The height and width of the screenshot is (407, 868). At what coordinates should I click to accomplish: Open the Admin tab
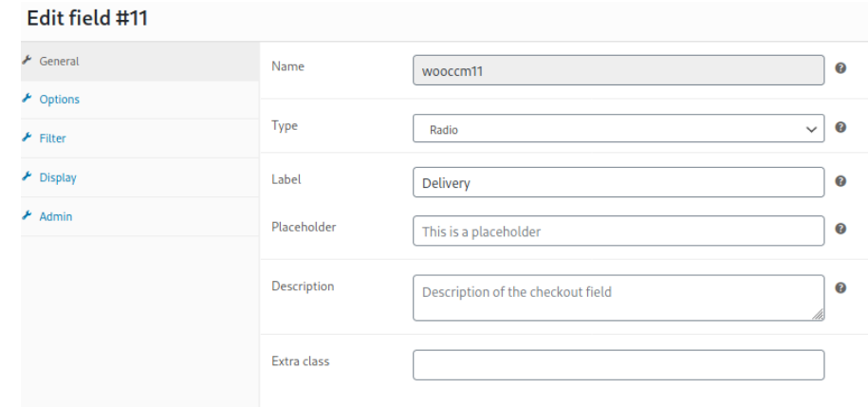coord(55,216)
